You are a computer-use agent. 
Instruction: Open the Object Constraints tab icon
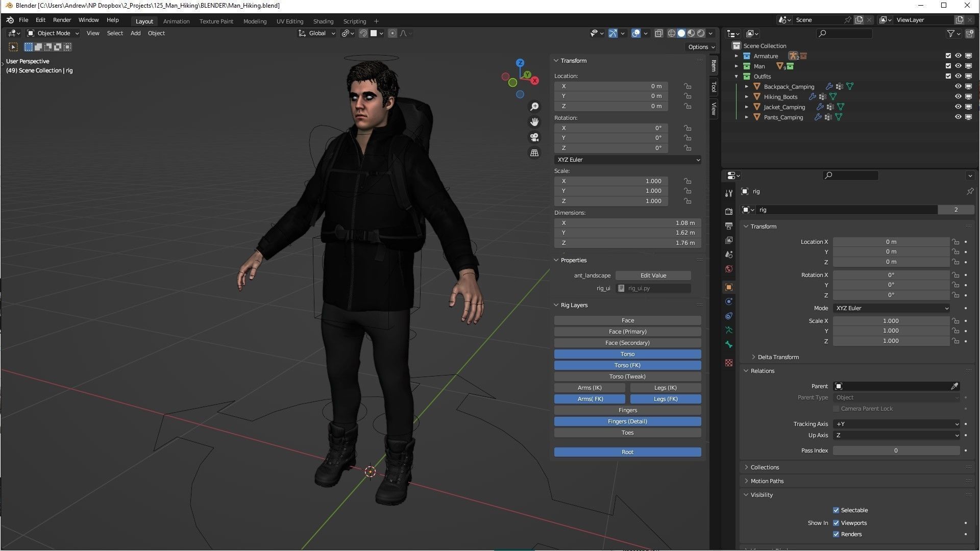pyautogui.click(x=729, y=316)
